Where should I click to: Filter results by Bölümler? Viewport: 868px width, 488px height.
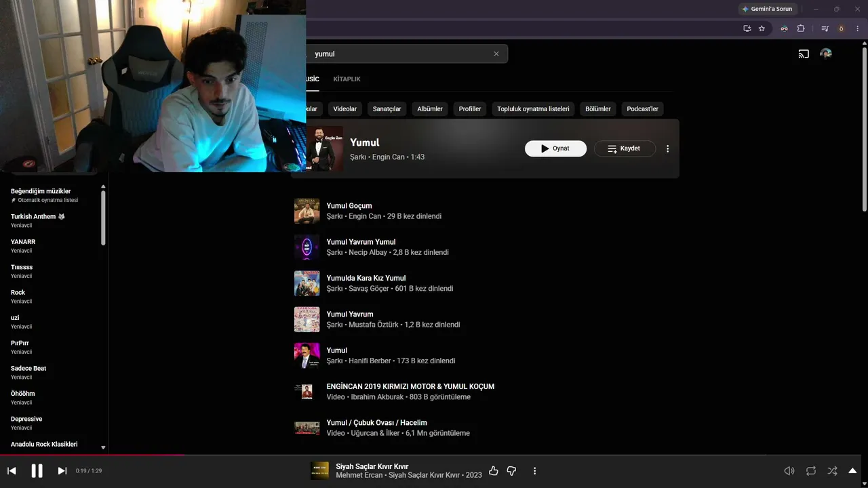click(x=598, y=108)
